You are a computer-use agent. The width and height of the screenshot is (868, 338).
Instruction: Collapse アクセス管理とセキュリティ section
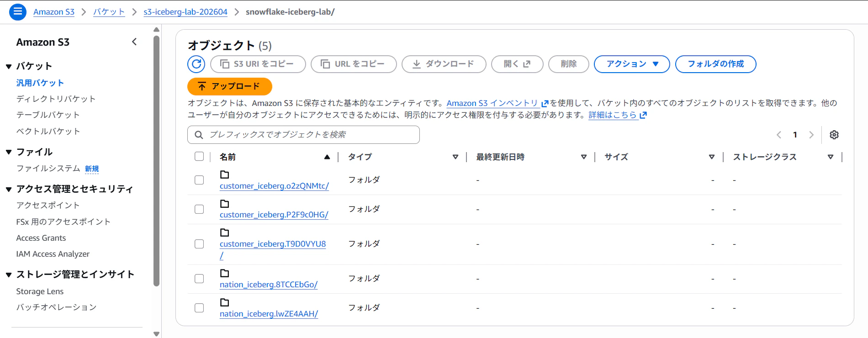point(9,189)
